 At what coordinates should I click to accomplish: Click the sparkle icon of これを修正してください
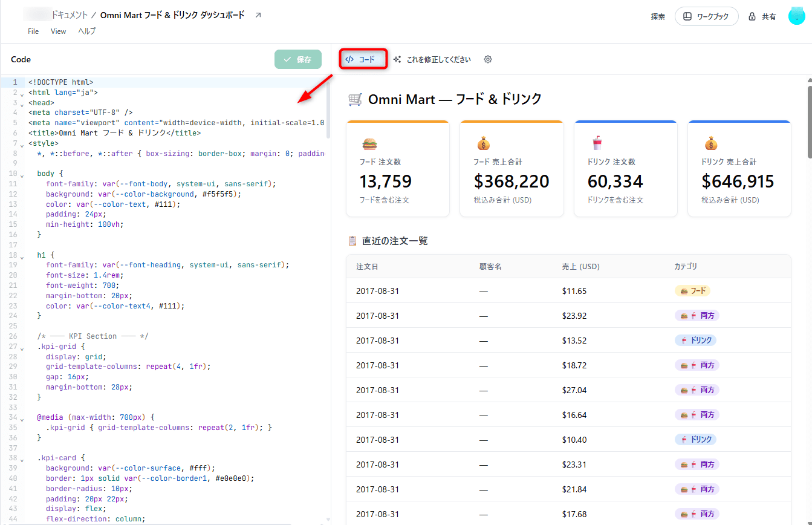click(397, 59)
